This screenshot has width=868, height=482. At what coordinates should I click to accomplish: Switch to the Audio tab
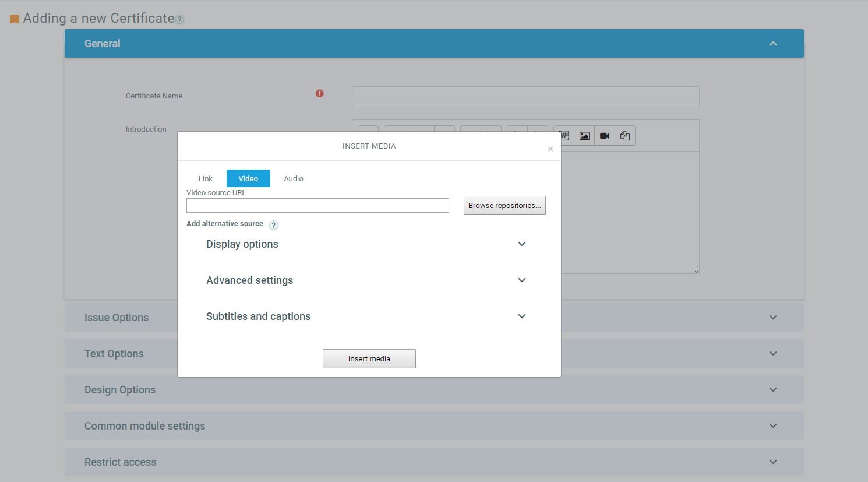[294, 179]
